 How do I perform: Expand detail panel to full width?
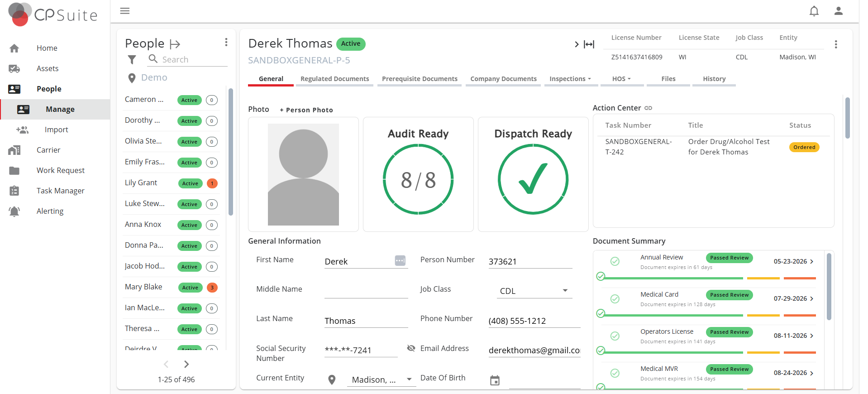click(589, 44)
